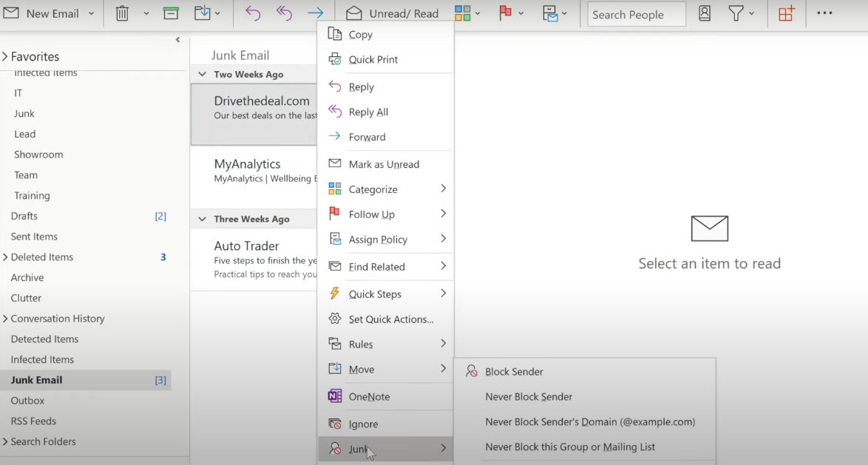
Task: Click the Forward arrow in toolbar
Action: (x=316, y=13)
